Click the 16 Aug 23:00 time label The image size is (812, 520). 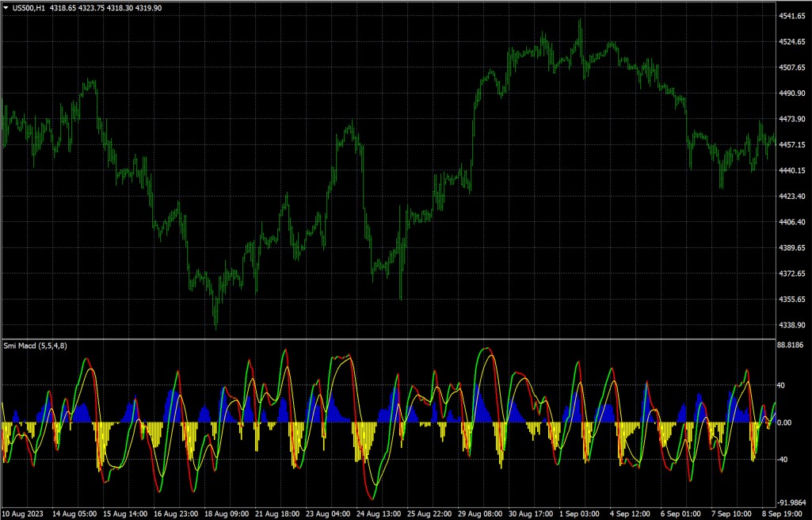click(176, 514)
